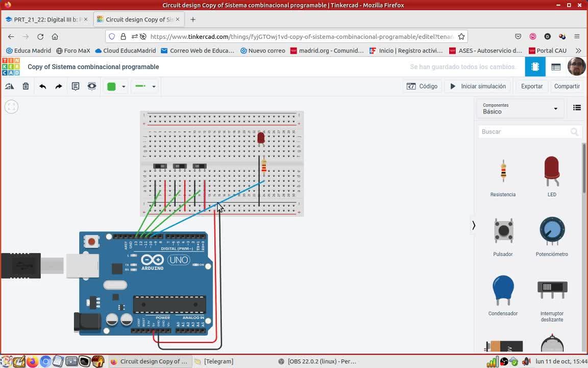Click the green wire color swatch
588x368 pixels.
click(x=111, y=86)
